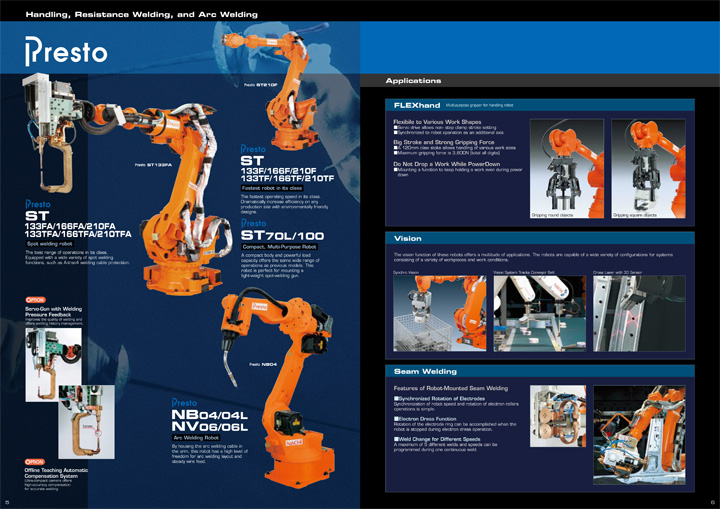Click the 'Presto NB04' robot label
720x509 pixels.
point(263,364)
